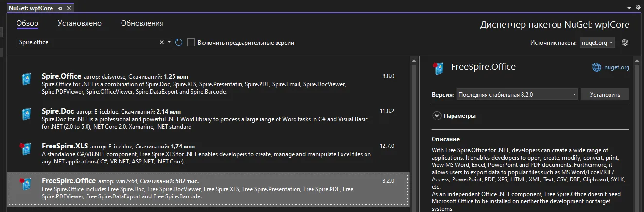Open the document tab list dropdown arrow
Screen dimensions: 644x212
(629, 8)
